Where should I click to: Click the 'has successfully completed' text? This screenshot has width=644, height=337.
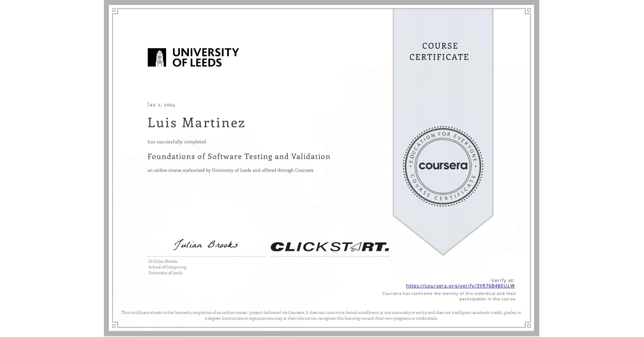pos(177,142)
